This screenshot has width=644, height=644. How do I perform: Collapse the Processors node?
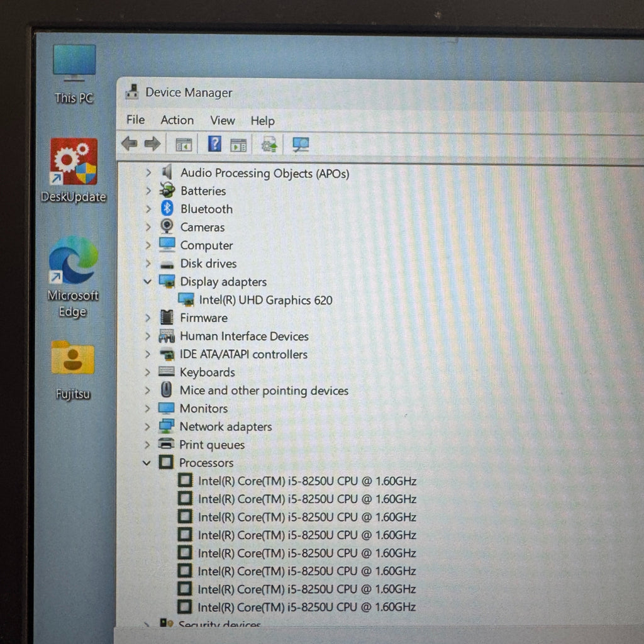147,463
